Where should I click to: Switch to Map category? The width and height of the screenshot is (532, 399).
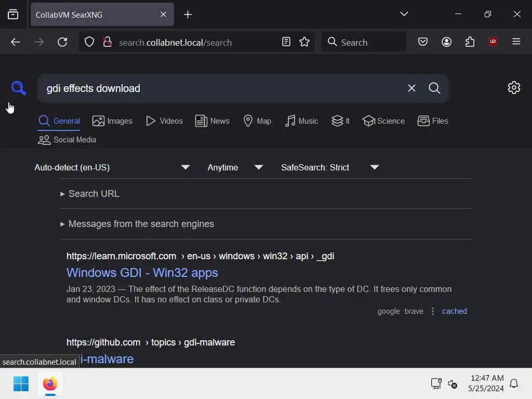tap(257, 121)
